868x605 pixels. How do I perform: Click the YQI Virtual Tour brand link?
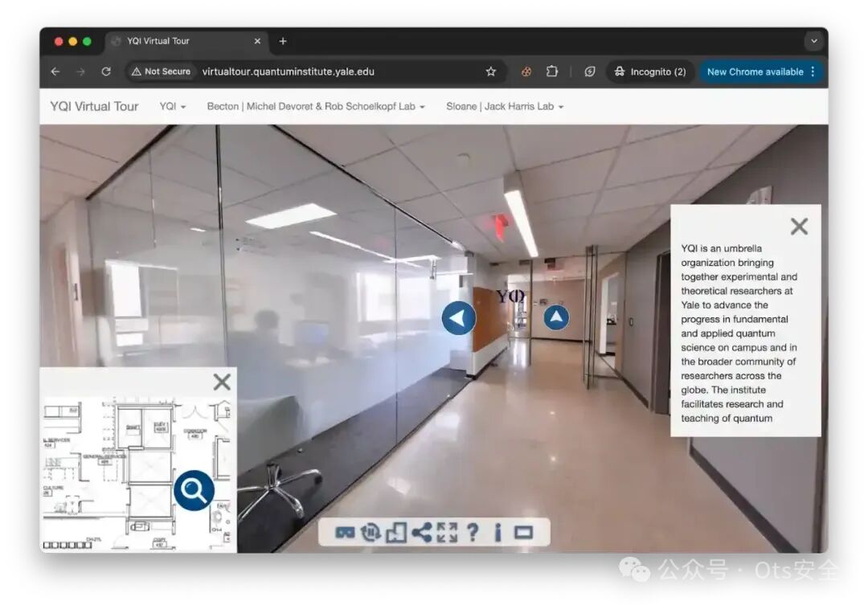pyautogui.click(x=94, y=106)
